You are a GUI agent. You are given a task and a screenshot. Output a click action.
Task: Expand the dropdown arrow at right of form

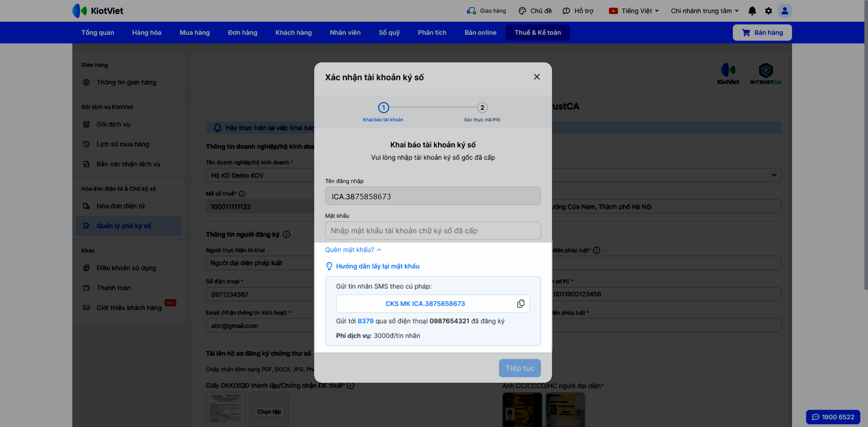coord(774,175)
